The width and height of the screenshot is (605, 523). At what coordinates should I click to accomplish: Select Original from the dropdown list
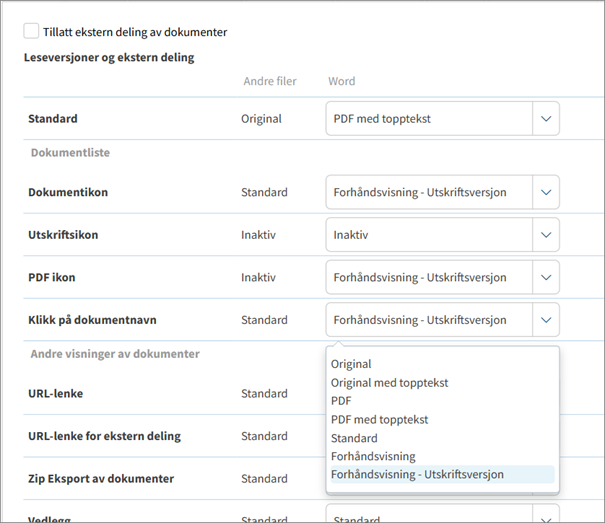click(351, 364)
